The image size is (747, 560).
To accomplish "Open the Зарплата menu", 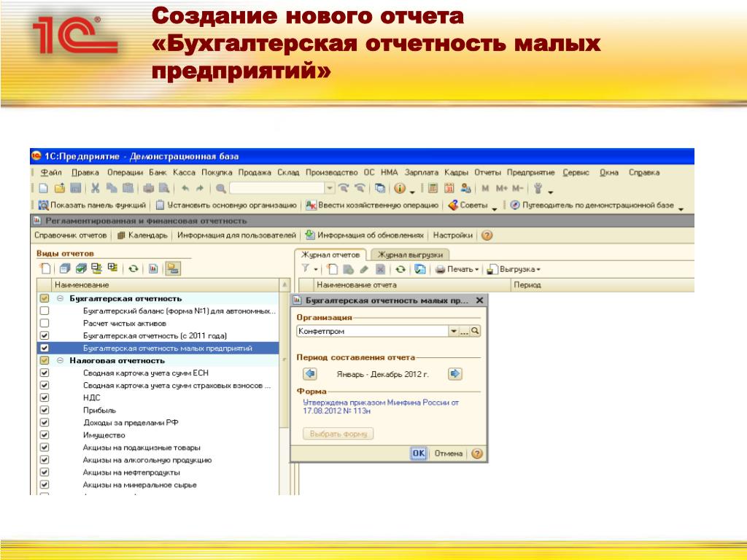I will coord(421,172).
